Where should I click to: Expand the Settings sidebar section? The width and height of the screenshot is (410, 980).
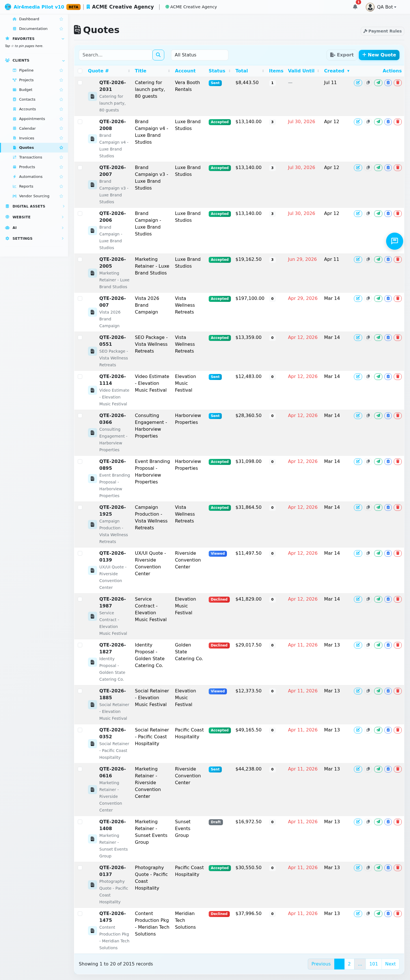point(34,239)
